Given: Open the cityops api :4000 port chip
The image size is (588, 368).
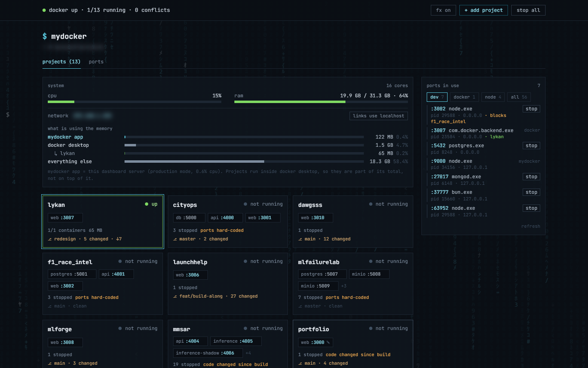Looking at the screenshot, I should [225, 218].
